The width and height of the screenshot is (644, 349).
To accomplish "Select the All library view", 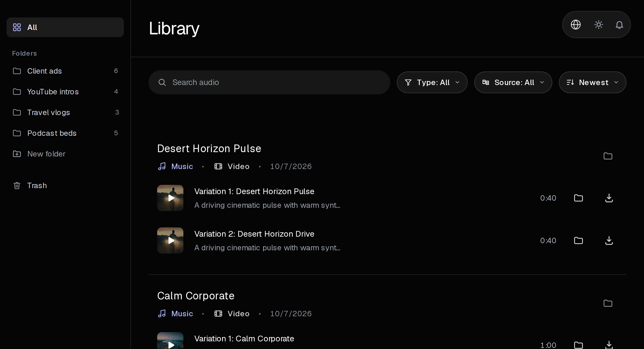I will pos(65,27).
